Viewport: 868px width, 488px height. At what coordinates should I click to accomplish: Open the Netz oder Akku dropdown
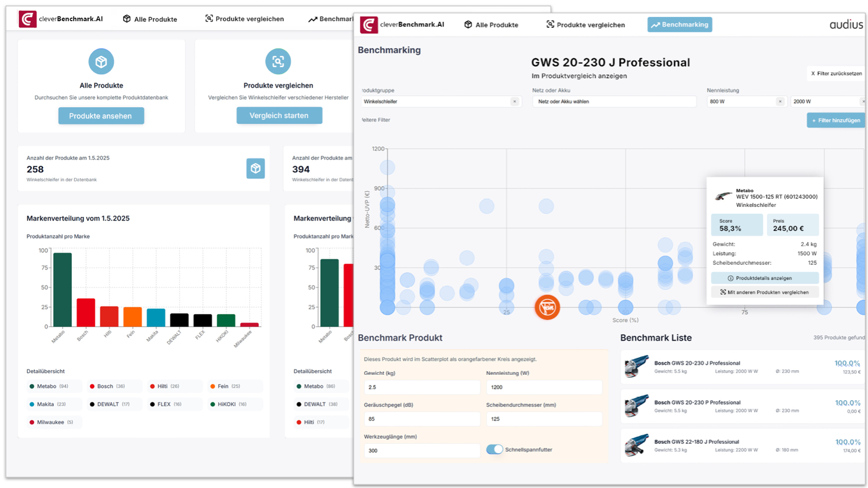(x=613, y=101)
